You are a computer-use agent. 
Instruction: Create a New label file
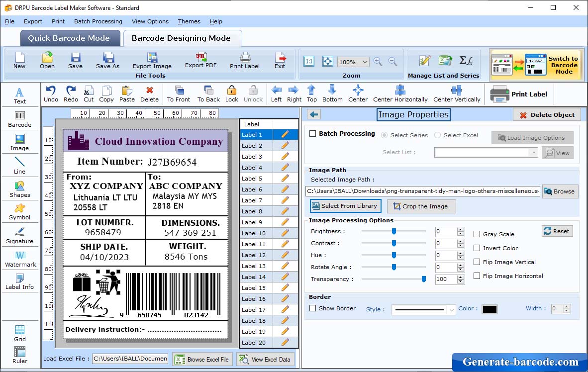point(19,61)
